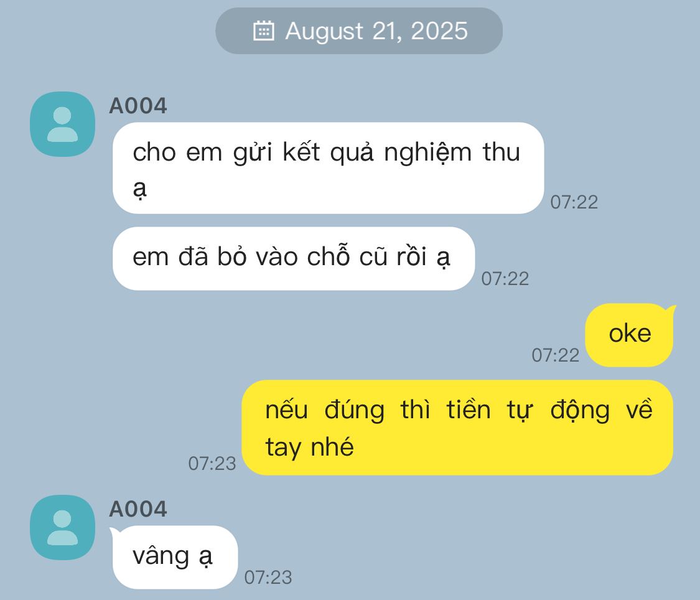Image resolution: width=700 pixels, height=600 pixels.
Task: Click the 07:22 timestamp next to 'chỗ cũ' message
Action: pyautogui.click(x=505, y=279)
